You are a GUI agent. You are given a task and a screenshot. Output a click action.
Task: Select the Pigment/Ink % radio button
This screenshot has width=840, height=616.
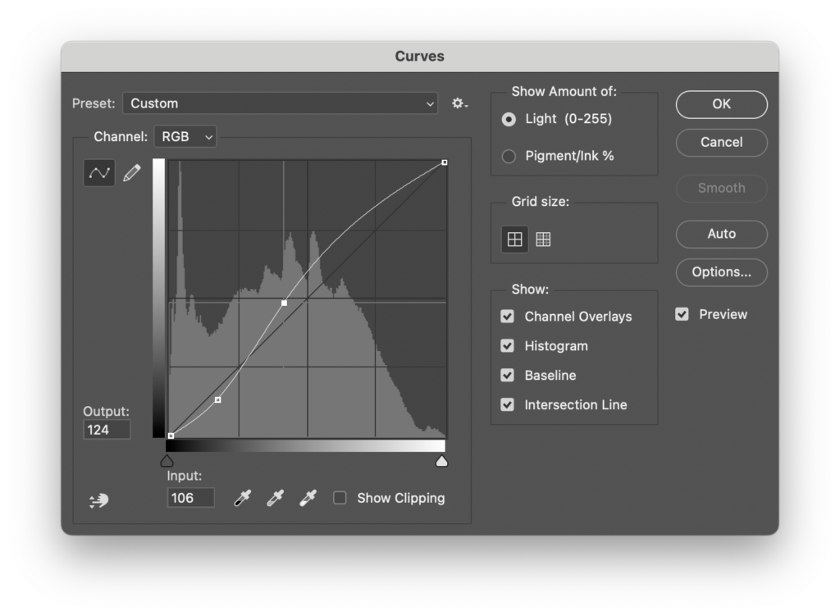[509, 156]
